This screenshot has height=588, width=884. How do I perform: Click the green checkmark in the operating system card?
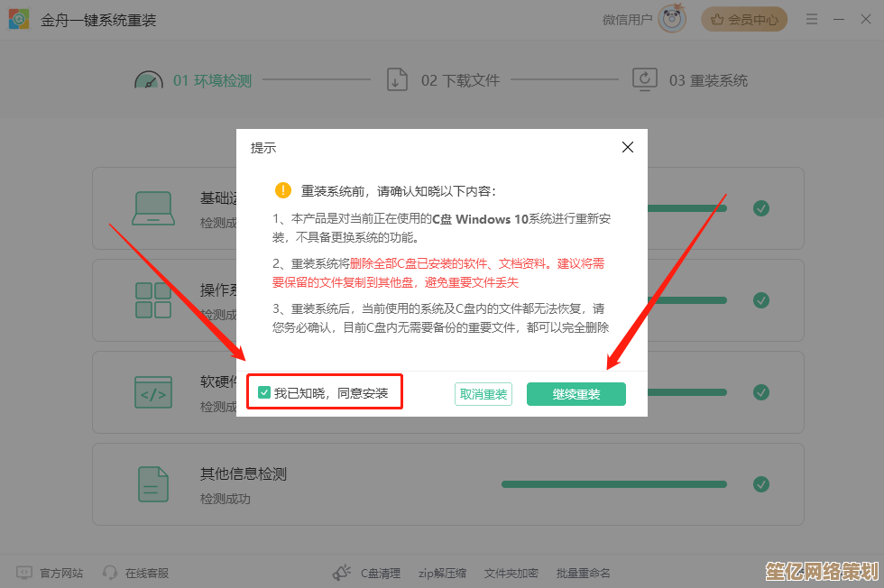click(761, 300)
